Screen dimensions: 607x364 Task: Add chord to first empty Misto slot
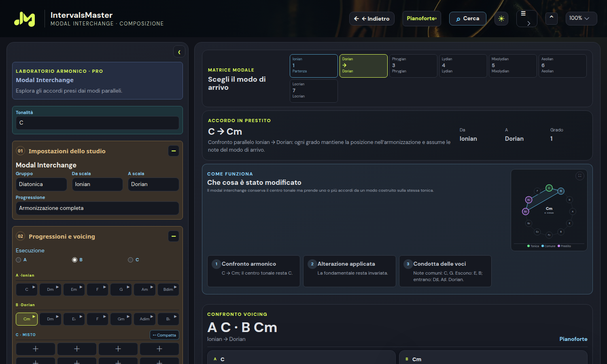(36, 349)
